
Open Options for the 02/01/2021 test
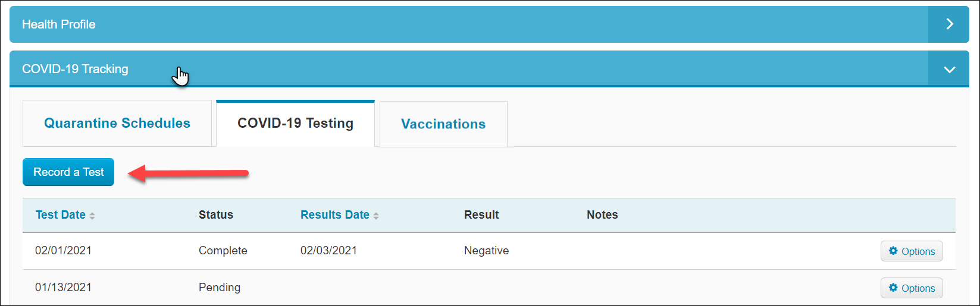click(x=912, y=251)
